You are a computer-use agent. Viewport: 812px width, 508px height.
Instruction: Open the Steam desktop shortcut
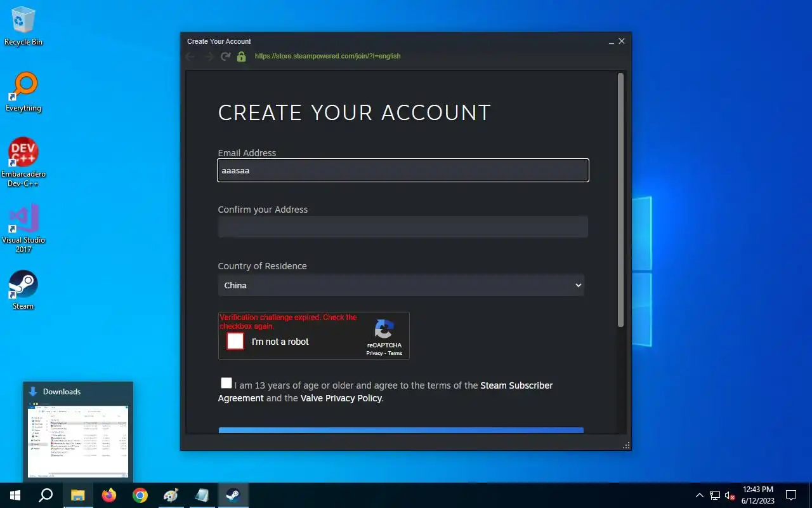[x=23, y=290]
